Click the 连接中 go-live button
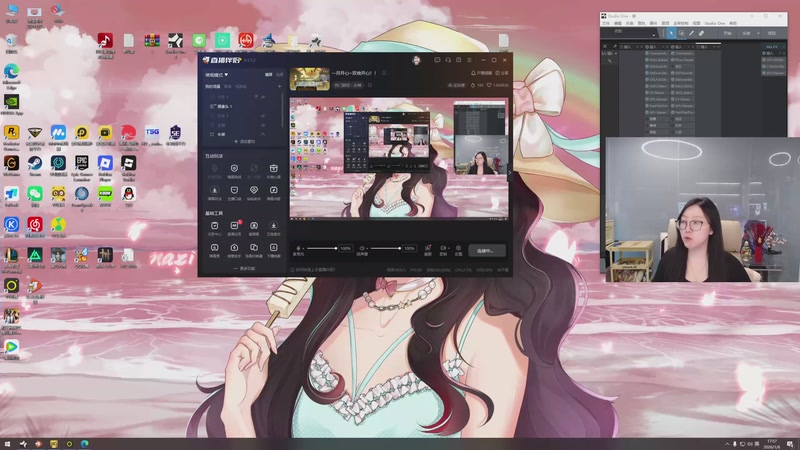This screenshot has height=450, width=800. [487, 251]
